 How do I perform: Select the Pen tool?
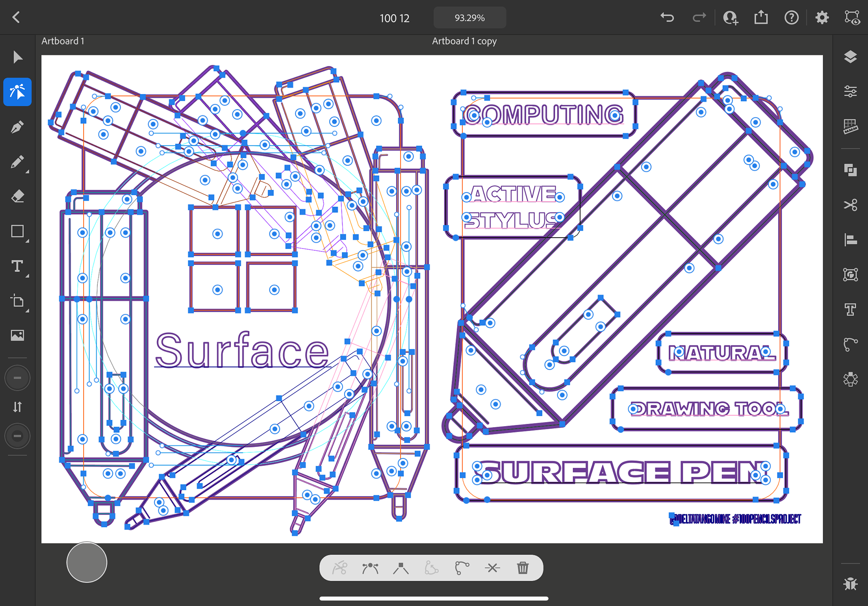[x=18, y=127]
